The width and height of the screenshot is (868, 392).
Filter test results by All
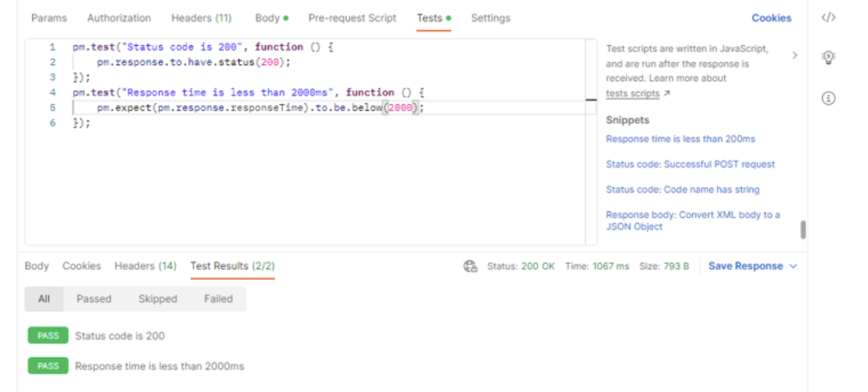coord(44,298)
